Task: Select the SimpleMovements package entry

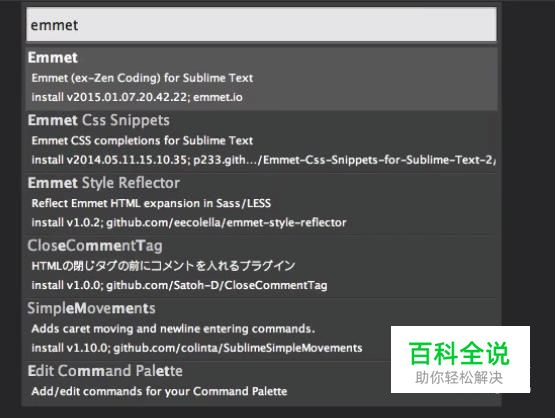Action: click(x=92, y=308)
